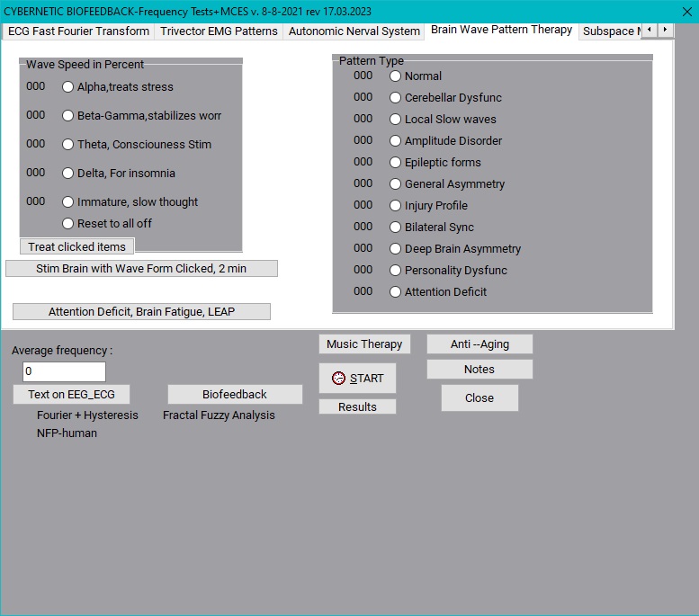Select Brain Wave Pattern Therapy tab

coord(501,30)
